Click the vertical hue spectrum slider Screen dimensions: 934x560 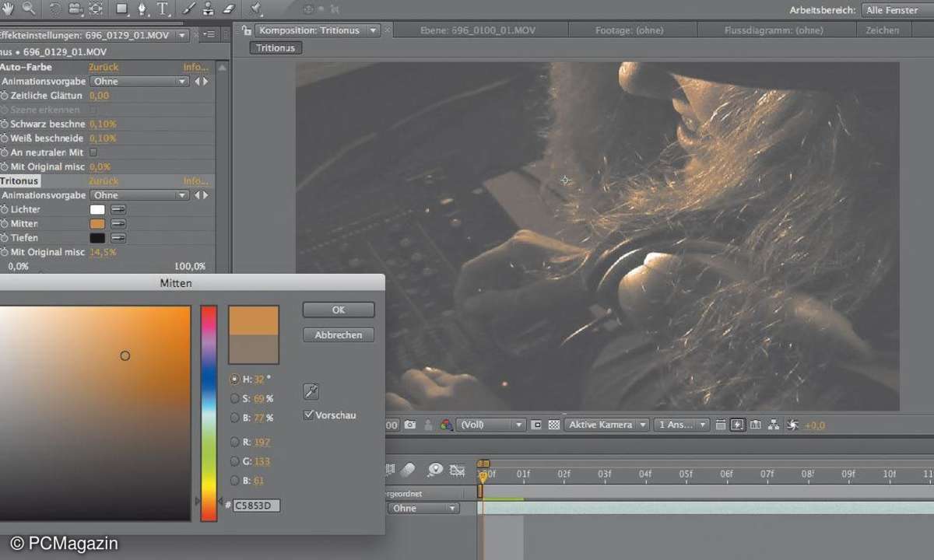[209, 413]
